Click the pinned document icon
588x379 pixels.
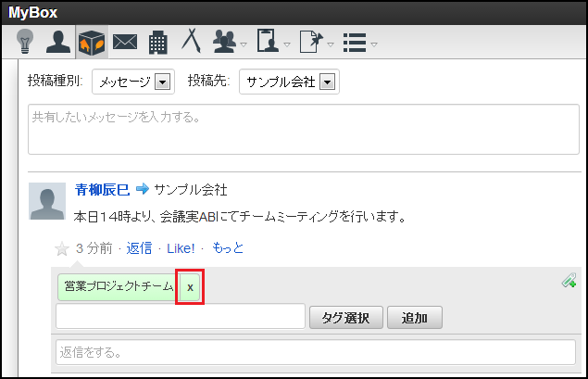click(311, 42)
